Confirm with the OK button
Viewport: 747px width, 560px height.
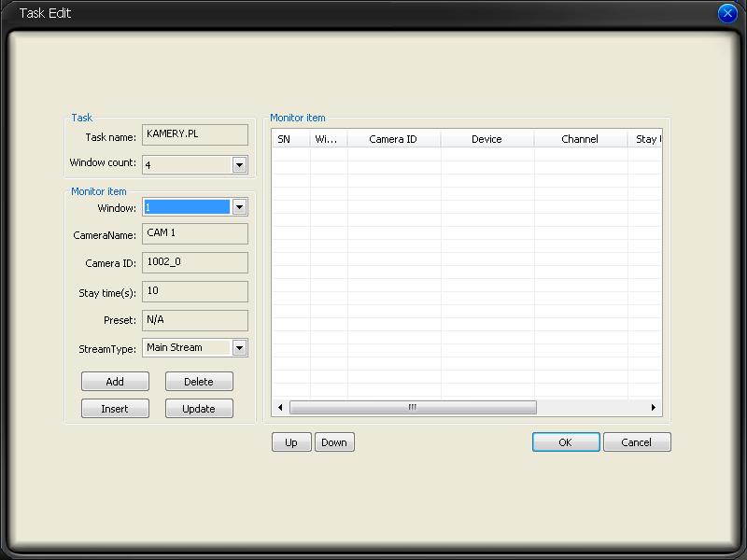(566, 442)
